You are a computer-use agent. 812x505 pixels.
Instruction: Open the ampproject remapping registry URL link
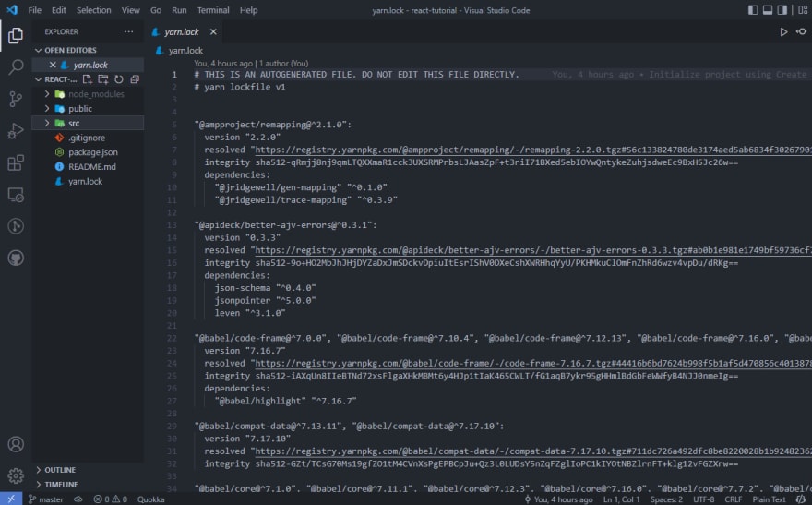click(x=533, y=150)
